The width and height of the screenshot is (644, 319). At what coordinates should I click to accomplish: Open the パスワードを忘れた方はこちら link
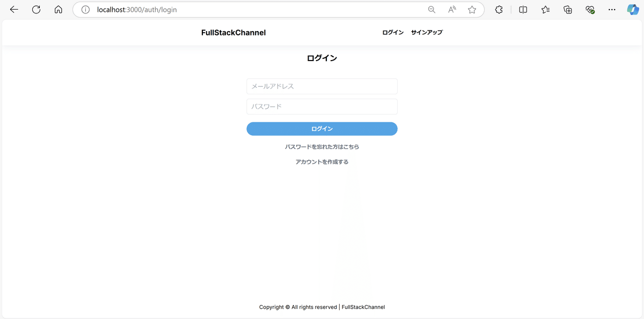click(x=322, y=146)
